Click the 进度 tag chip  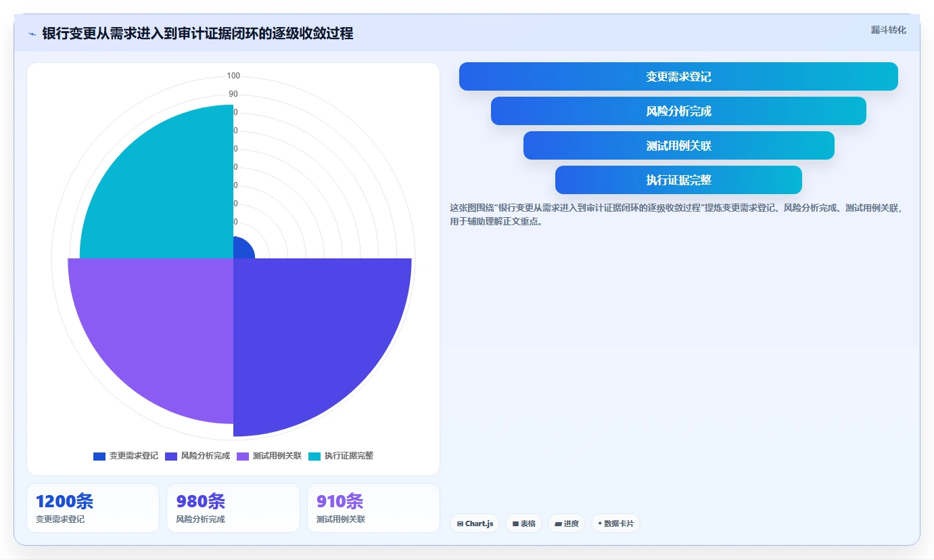pyautogui.click(x=567, y=523)
